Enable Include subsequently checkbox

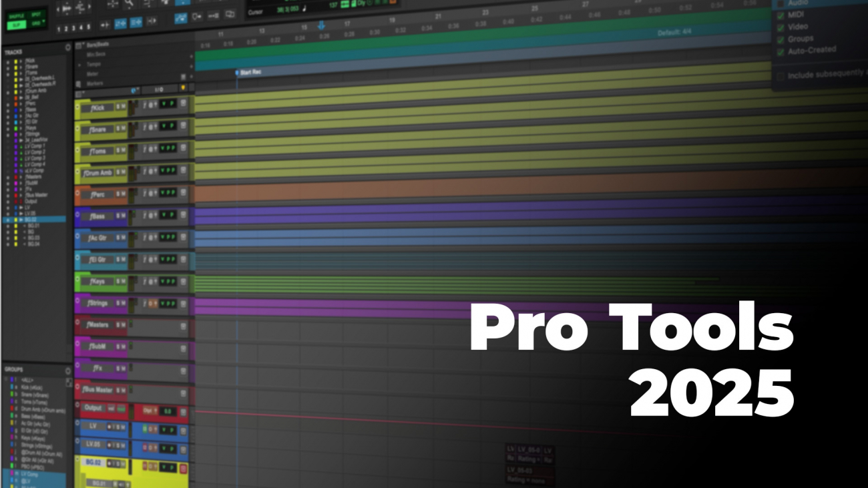pos(779,76)
